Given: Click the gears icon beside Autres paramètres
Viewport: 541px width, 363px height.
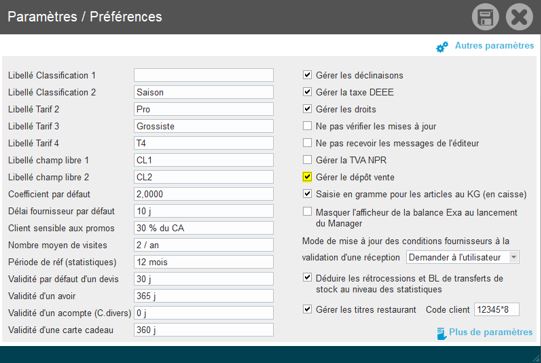Looking at the screenshot, I should click(442, 47).
